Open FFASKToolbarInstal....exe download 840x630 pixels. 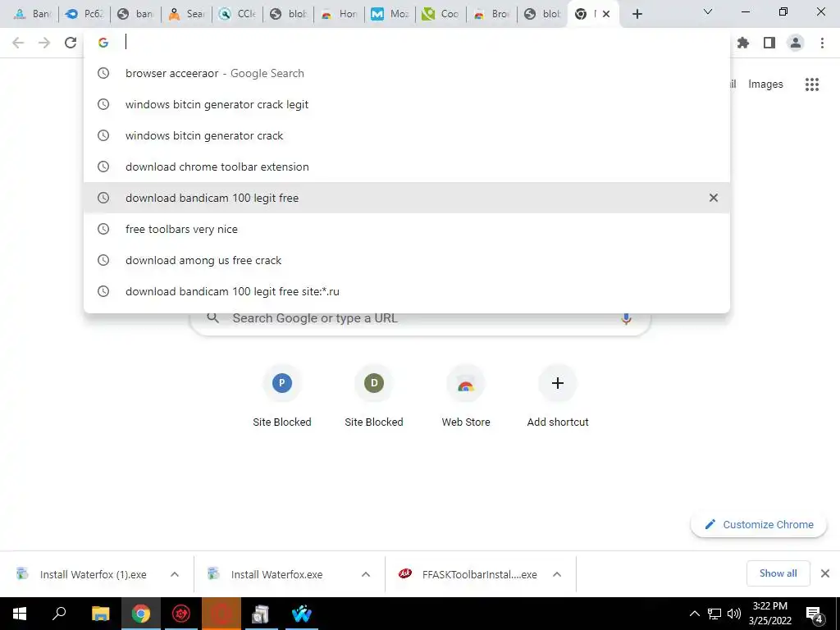(468, 574)
